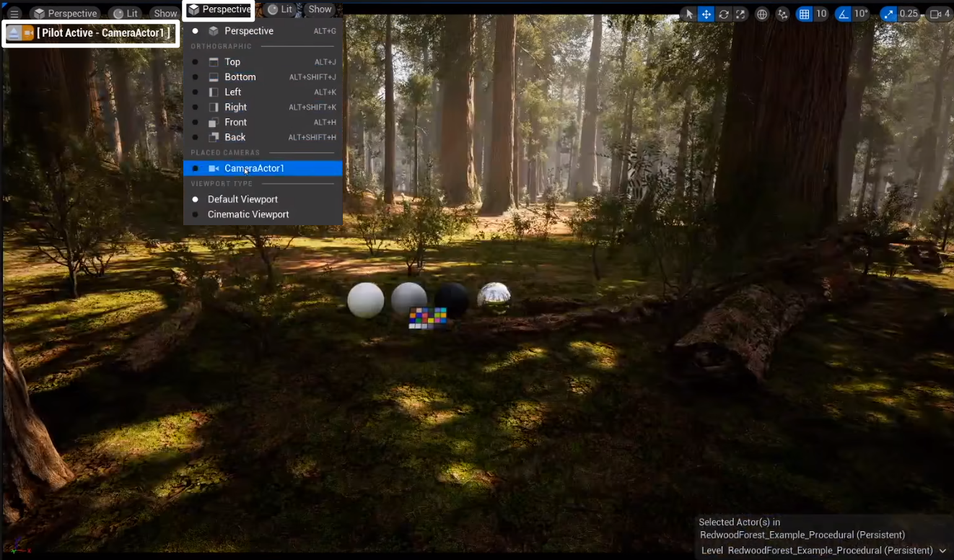Activate the Select objects mode arrow
Screen dimensions: 954x560
[688, 14]
